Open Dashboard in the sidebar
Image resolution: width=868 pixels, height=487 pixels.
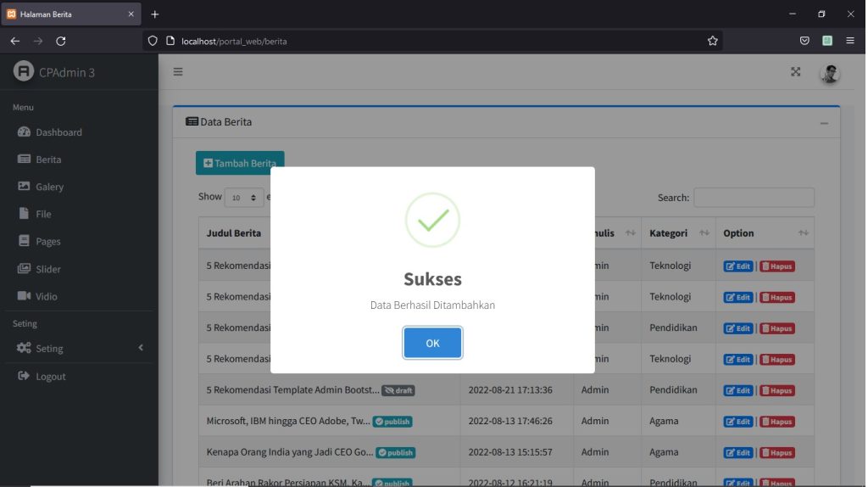point(58,132)
